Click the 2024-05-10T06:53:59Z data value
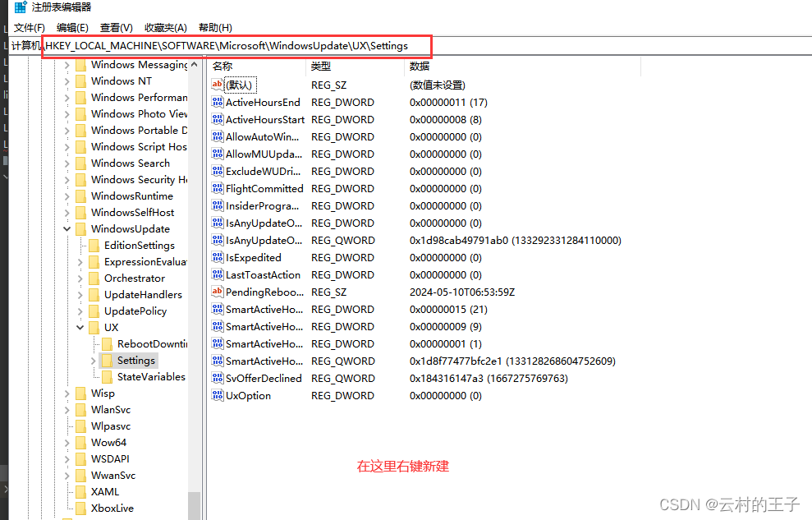 click(462, 292)
